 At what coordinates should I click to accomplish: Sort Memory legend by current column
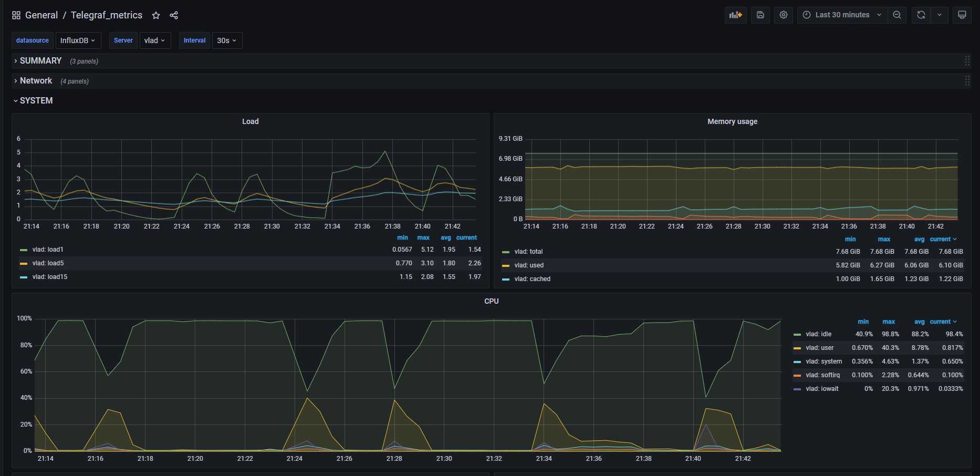click(x=943, y=239)
